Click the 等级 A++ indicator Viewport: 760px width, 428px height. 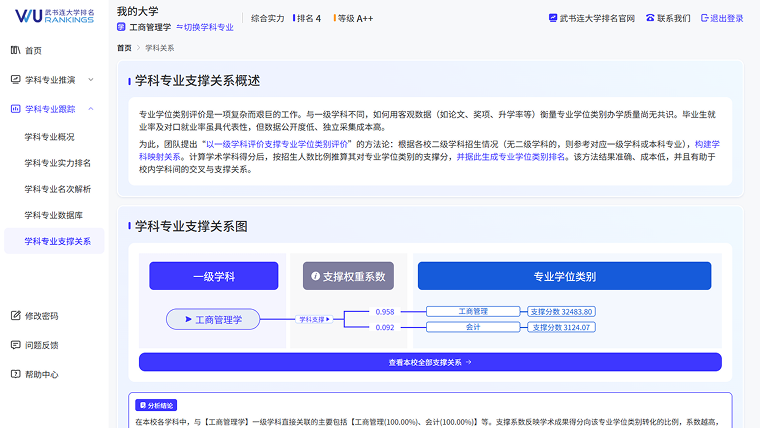(354, 18)
